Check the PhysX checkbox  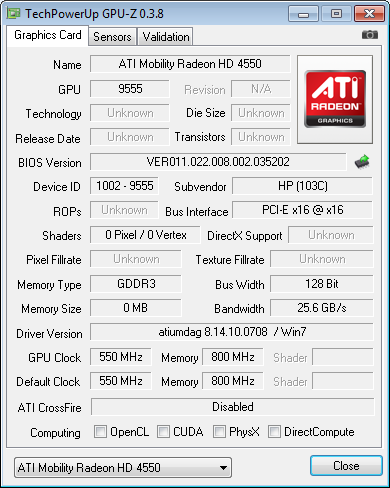(x=219, y=431)
